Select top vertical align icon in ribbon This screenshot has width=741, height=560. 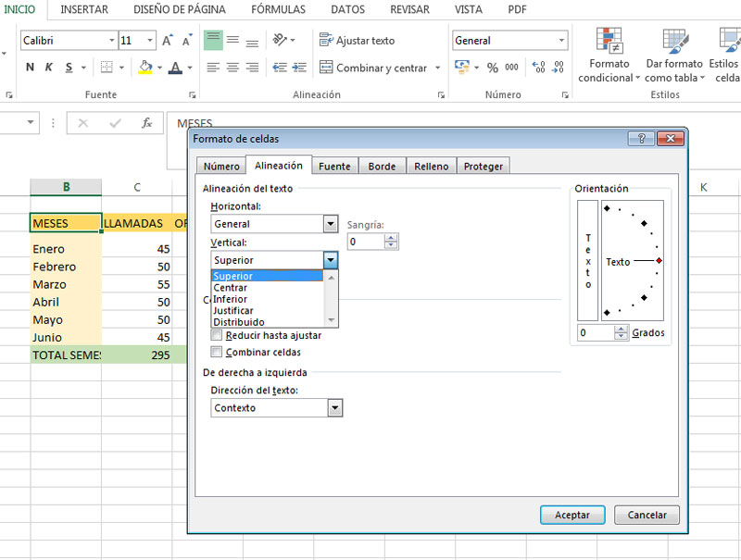pos(213,40)
